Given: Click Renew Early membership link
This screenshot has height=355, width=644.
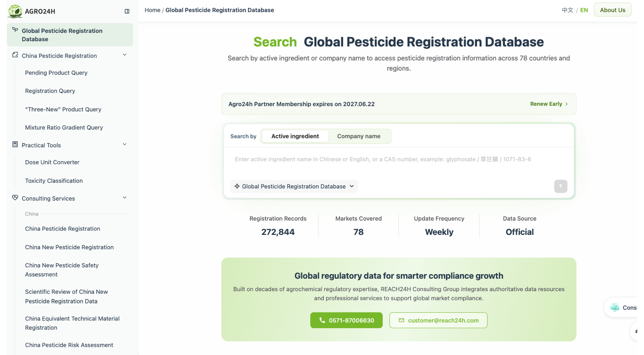Looking at the screenshot, I should pyautogui.click(x=549, y=104).
